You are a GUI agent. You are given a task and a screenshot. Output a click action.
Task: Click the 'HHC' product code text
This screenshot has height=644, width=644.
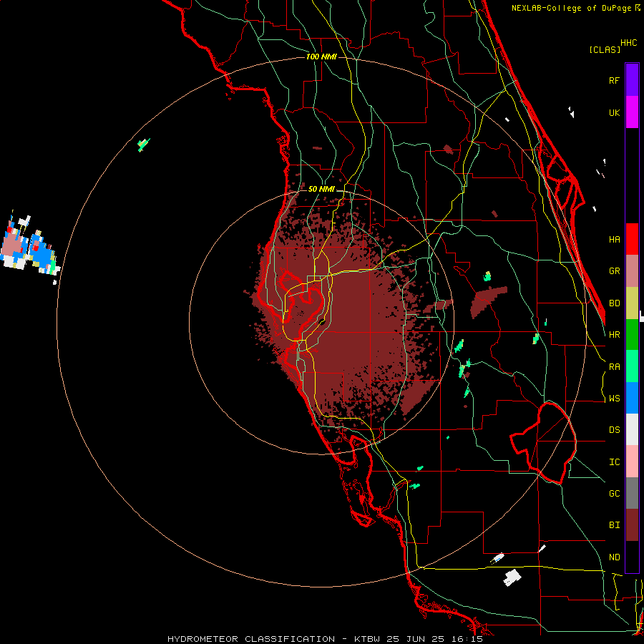click(628, 43)
